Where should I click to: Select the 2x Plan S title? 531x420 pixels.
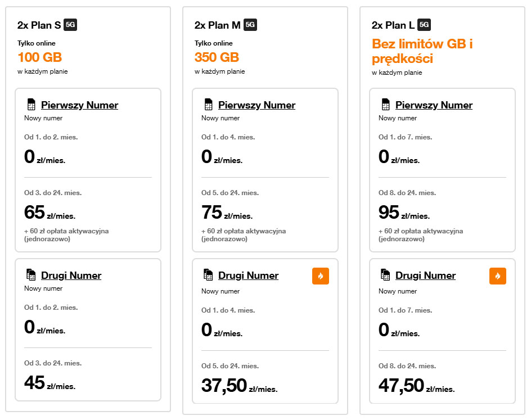(x=39, y=25)
